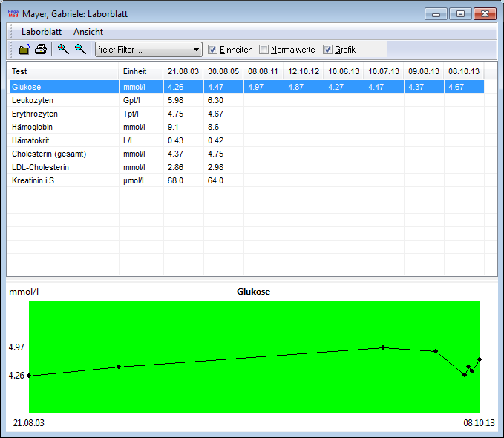Select the Hämoglobin test row
The height and width of the screenshot is (438, 504).
[x=33, y=127]
